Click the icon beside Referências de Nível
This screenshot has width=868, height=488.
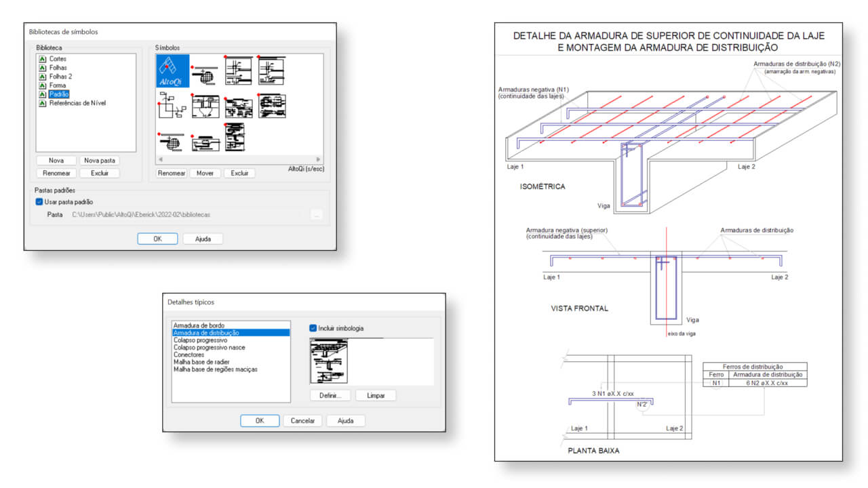point(43,103)
